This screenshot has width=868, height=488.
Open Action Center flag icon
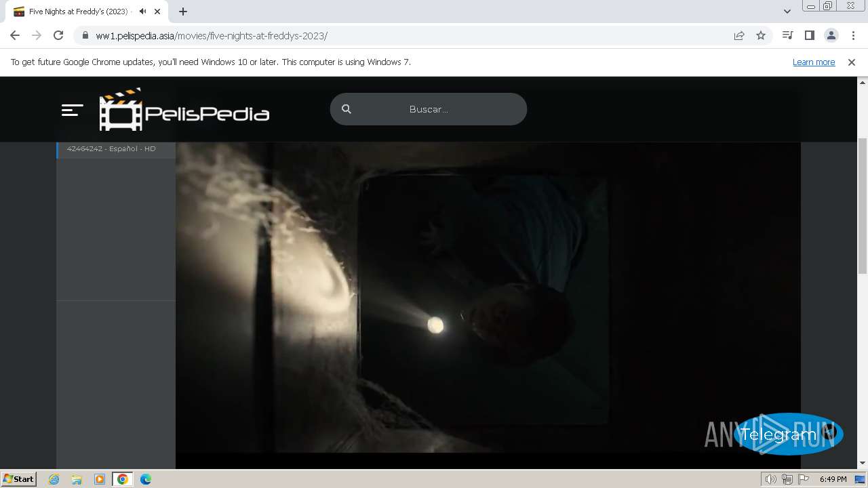click(x=804, y=479)
